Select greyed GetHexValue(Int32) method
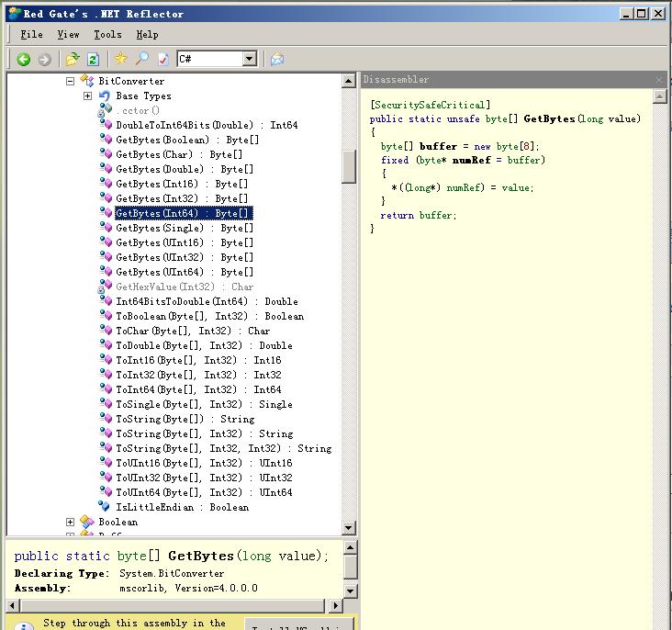This screenshot has height=630, width=672. pos(185,287)
